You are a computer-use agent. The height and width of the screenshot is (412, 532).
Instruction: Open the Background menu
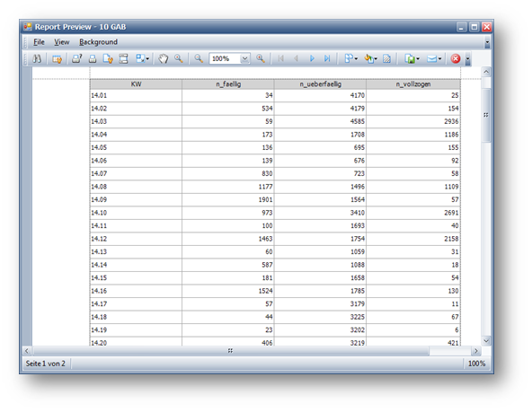click(x=98, y=42)
